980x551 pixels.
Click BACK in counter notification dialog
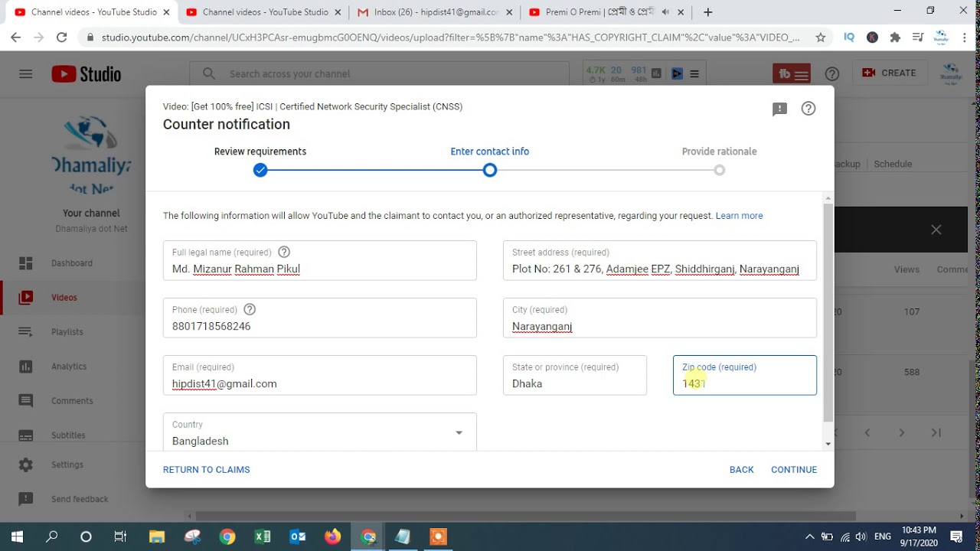(741, 469)
